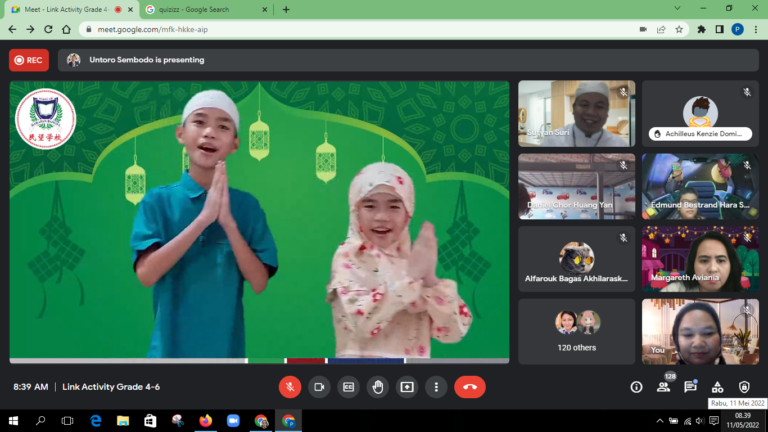Open the chat messages panel
The width and height of the screenshot is (768, 432).
pyautogui.click(x=690, y=387)
